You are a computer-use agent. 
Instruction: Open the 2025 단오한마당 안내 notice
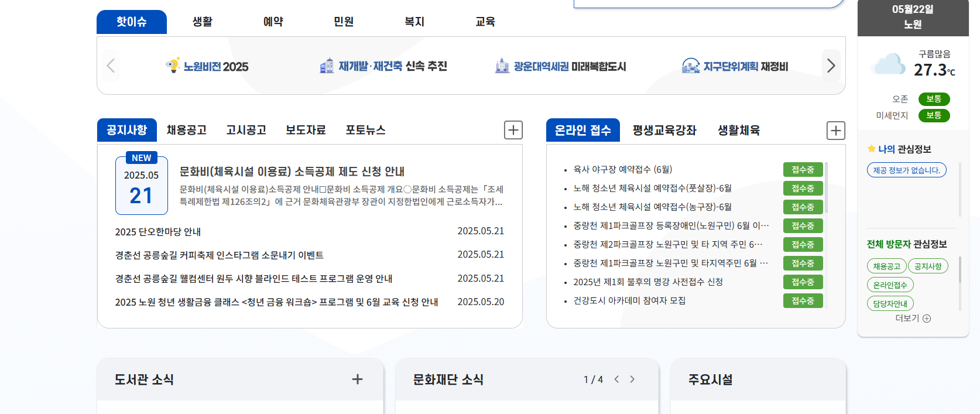click(158, 232)
